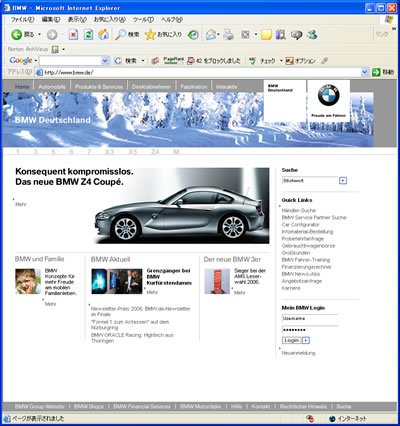Expand the Google search button dropdown arrow

(143, 61)
